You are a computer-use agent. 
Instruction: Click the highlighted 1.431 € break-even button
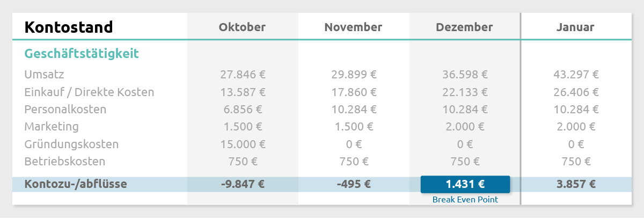(x=465, y=184)
